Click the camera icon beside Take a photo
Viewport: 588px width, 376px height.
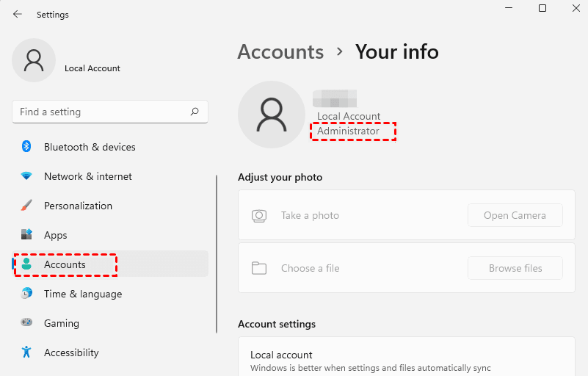coord(259,215)
